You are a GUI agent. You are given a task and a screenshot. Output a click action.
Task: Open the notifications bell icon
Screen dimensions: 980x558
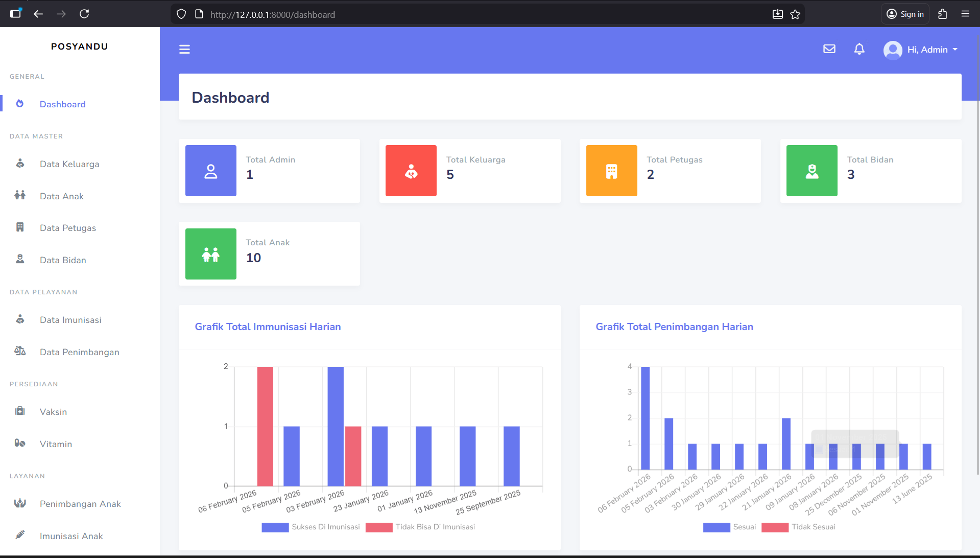pos(859,49)
